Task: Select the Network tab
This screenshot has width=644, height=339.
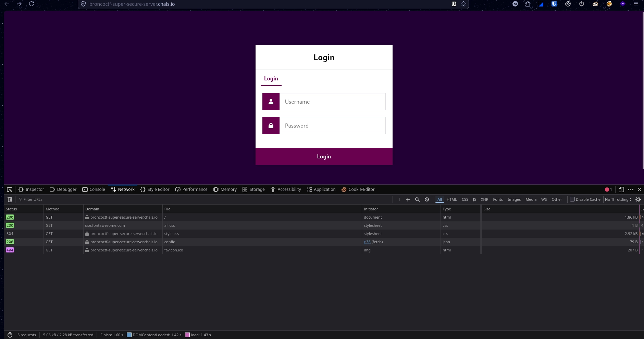Action: 123,190
